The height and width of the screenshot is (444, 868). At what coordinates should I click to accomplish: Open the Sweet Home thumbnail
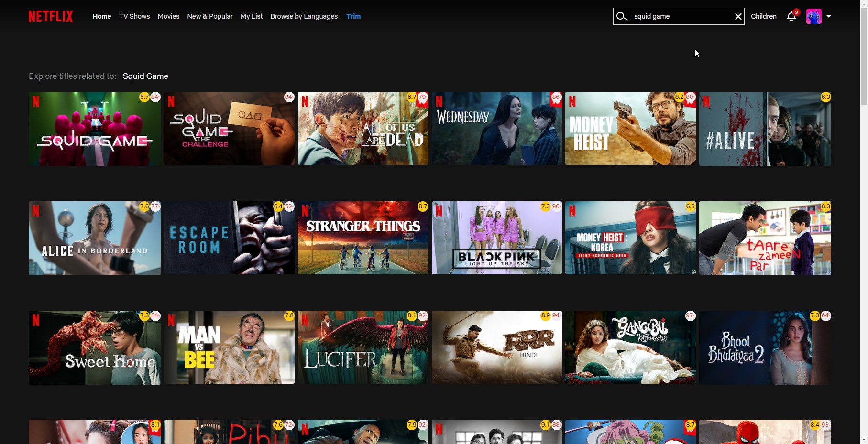(x=95, y=347)
